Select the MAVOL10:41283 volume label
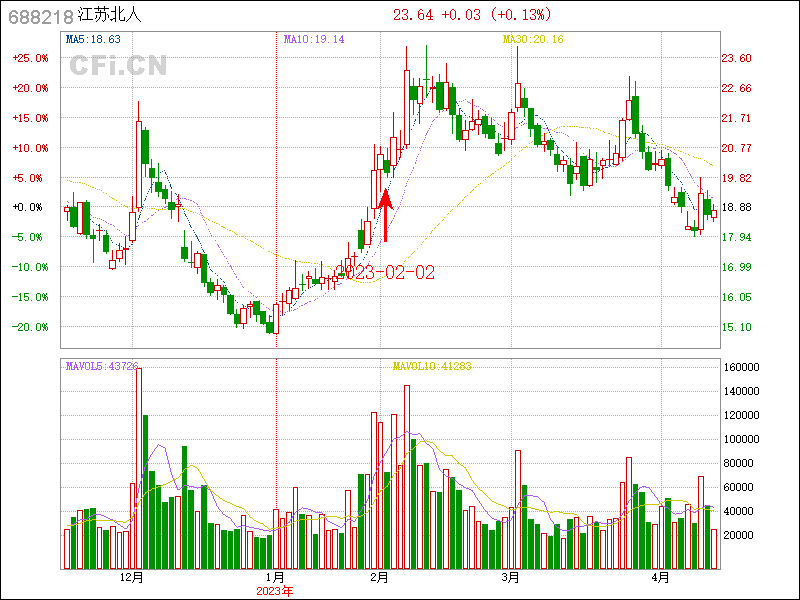 (432, 366)
